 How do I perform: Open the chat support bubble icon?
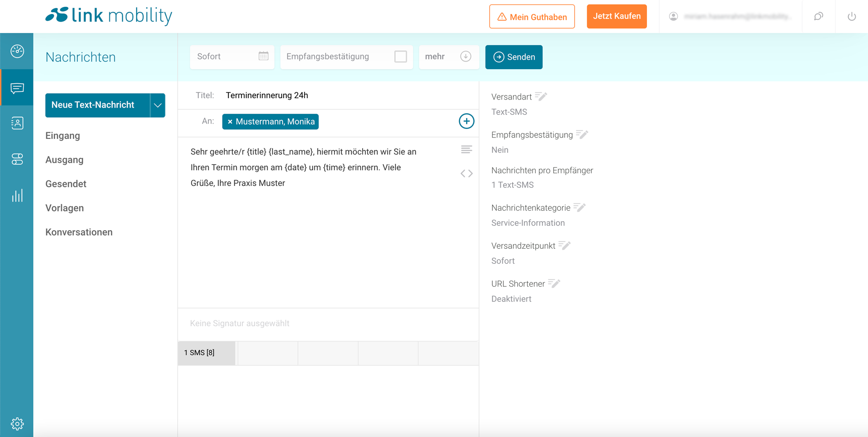(x=819, y=16)
